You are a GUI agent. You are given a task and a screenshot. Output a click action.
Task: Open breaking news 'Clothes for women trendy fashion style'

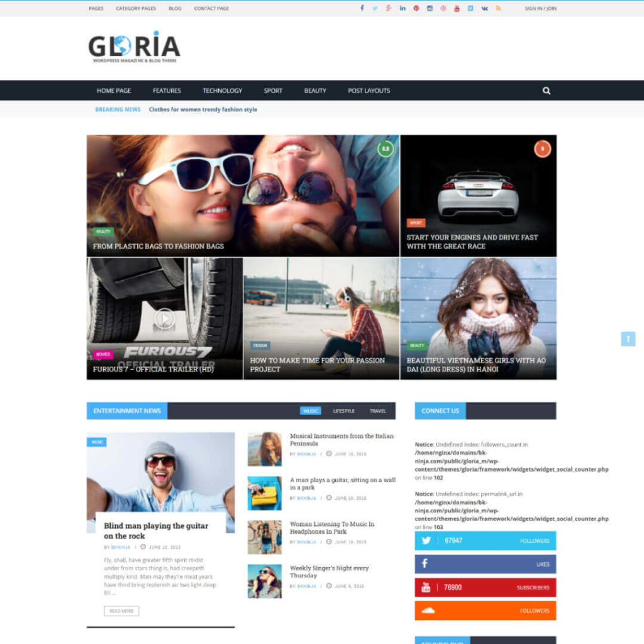(203, 109)
